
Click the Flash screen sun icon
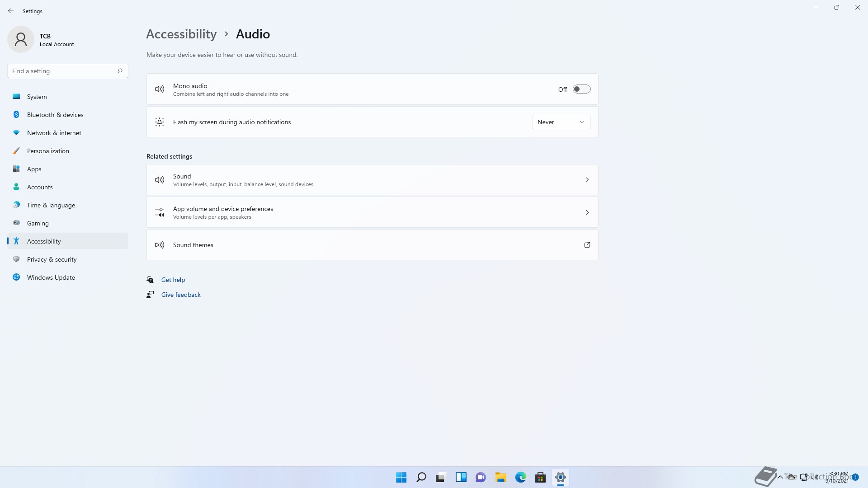click(x=160, y=122)
